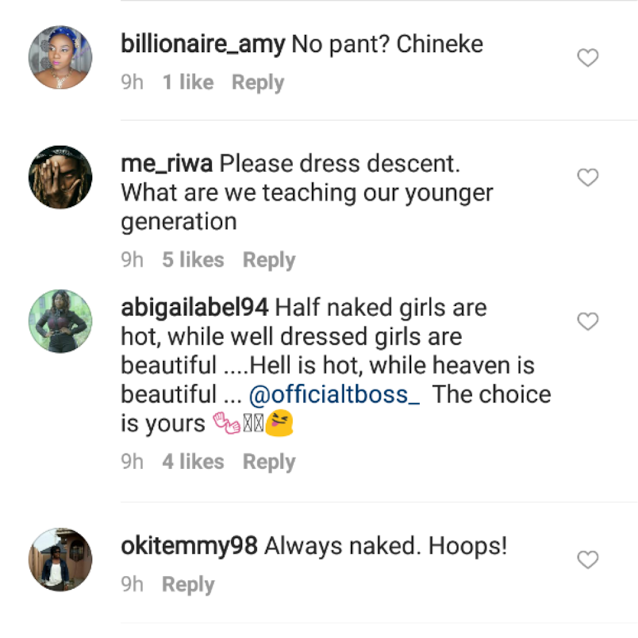Open me_riwa's profile avatar
Screen dimensions: 638x638
coord(60,178)
